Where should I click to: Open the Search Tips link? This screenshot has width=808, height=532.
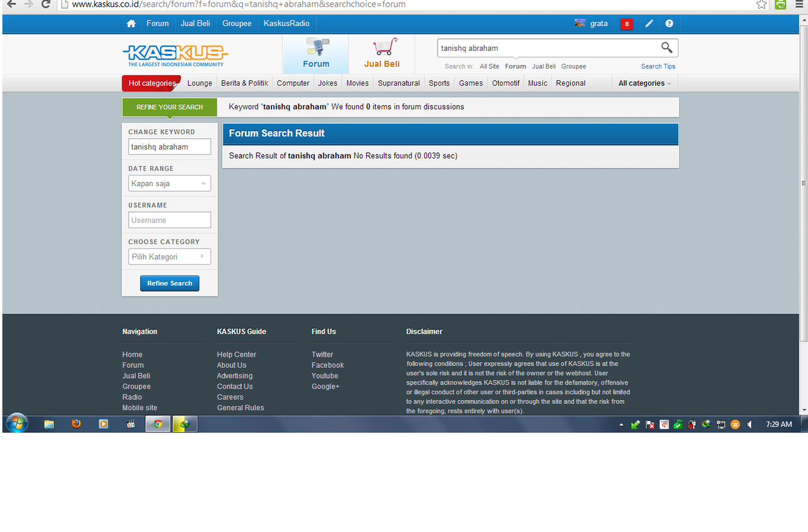(x=658, y=66)
